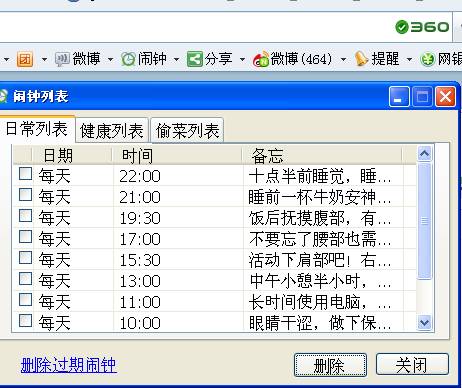The image size is (462, 388).
Task: Click the 关闭 button
Action: [x=412, y=365]
